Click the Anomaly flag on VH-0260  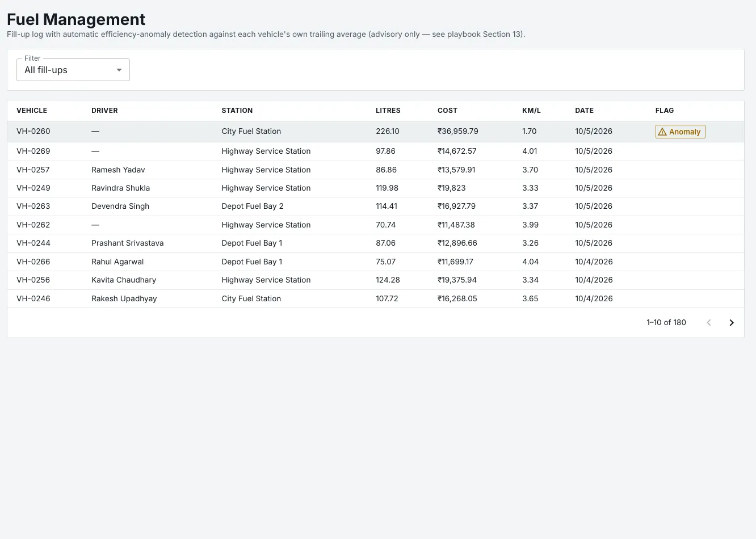tap(680, 132)
